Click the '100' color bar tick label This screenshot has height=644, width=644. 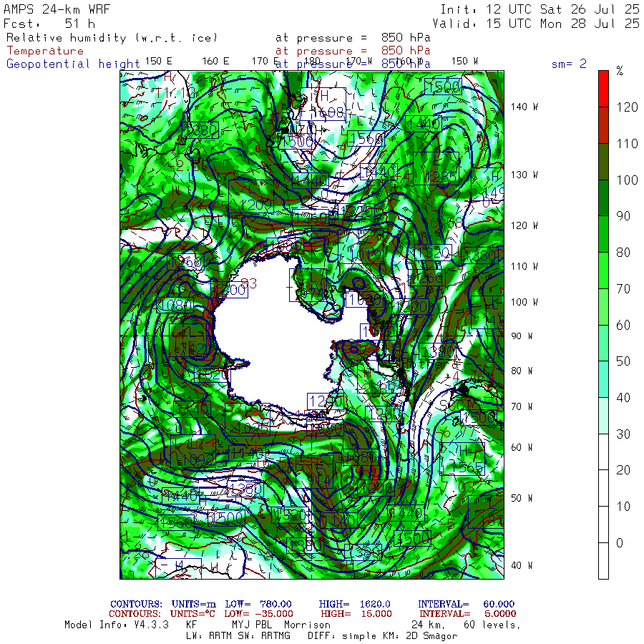coord(627,180)
